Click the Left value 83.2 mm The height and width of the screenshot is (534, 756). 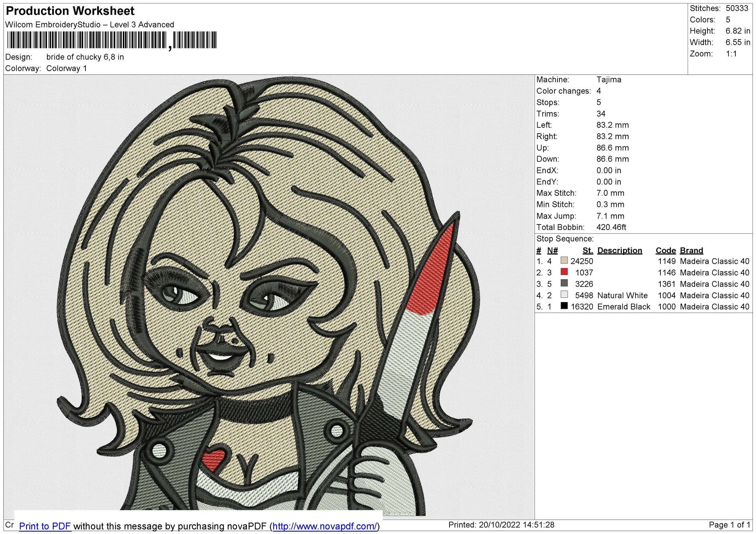coord(613,125)
